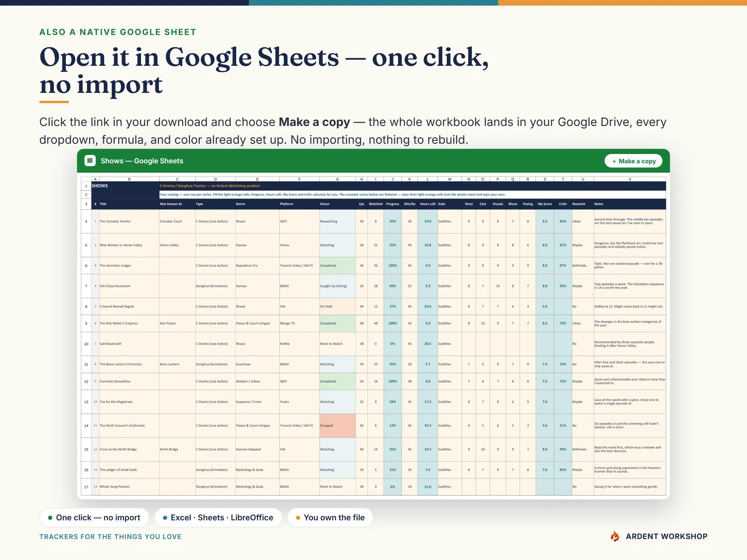Click the 'Rewatch' header cell
The height and width of the screenshot is (560, 747).
click(583, 204)
